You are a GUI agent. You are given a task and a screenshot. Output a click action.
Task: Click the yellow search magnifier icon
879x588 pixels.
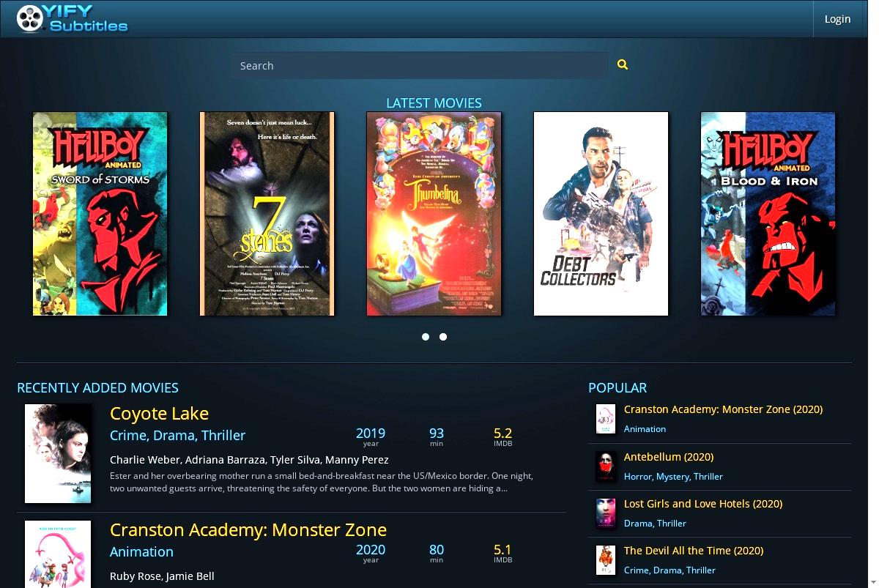point(623,64)
